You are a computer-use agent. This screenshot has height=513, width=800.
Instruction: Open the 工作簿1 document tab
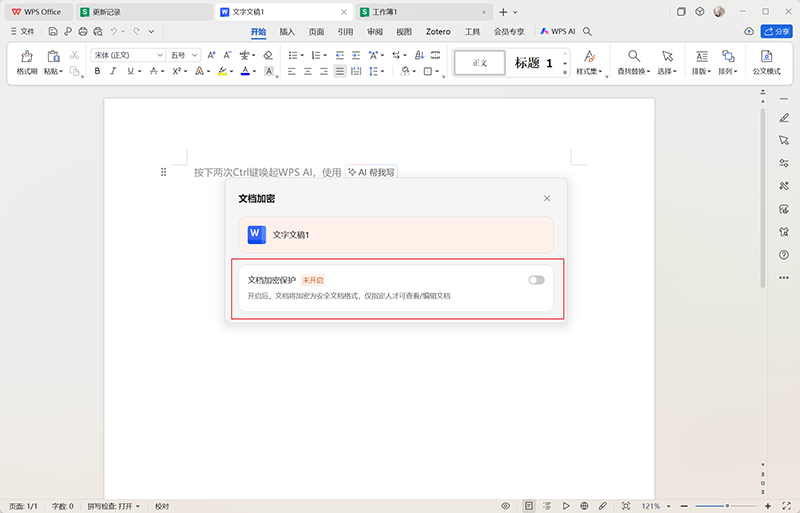pyautogui.click(x=384, y=12)
